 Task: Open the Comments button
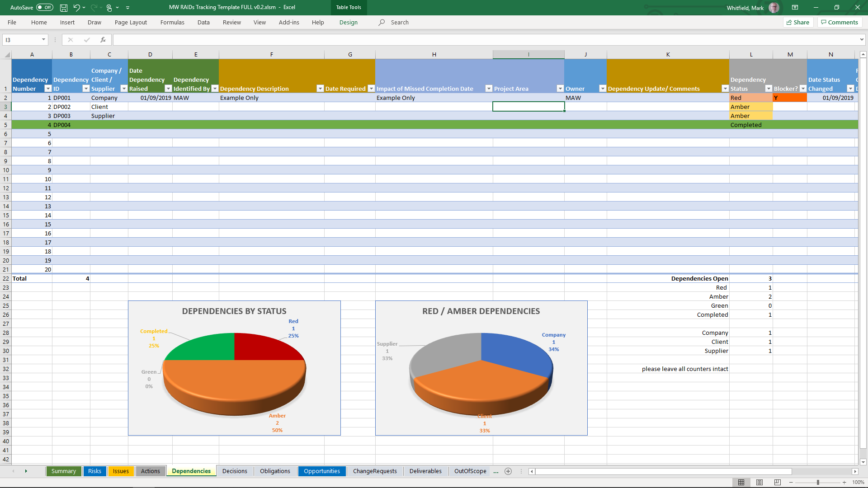coord(840,22)
